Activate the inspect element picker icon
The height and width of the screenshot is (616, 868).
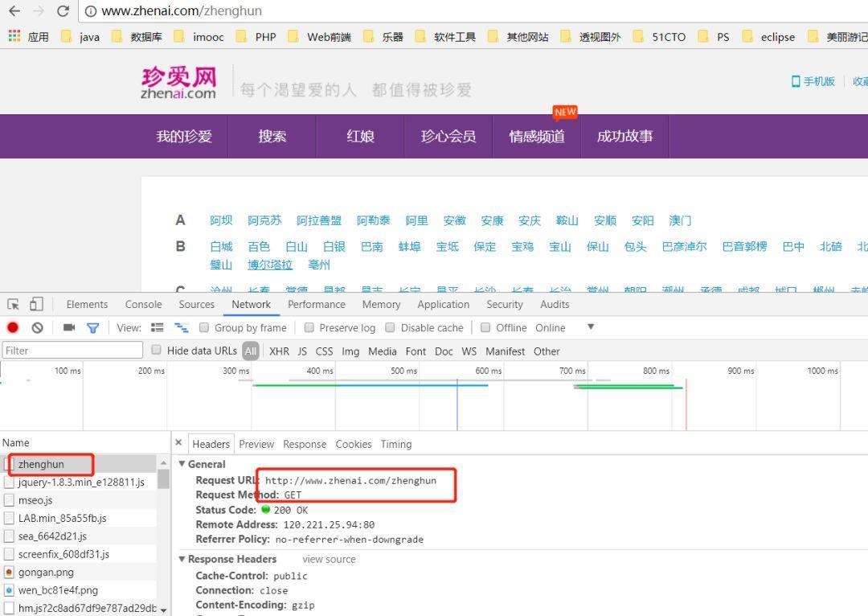[x=14, y=304]
